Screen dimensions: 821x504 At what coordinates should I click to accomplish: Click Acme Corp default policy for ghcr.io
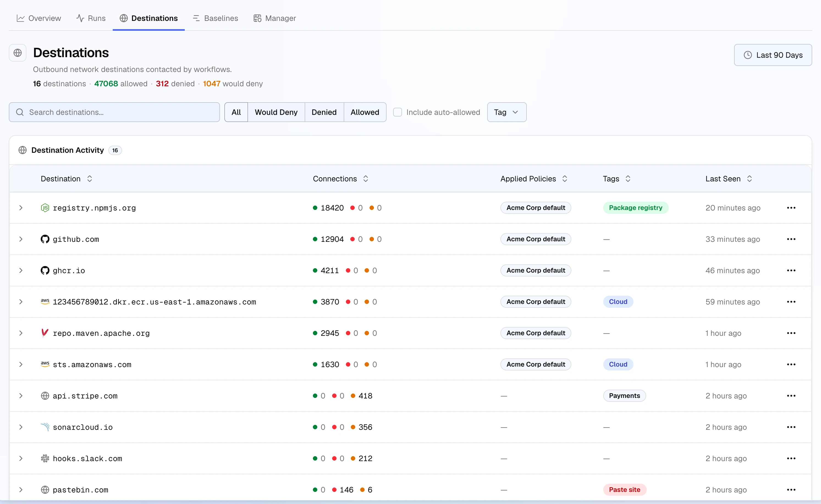[x=536, y=271]
